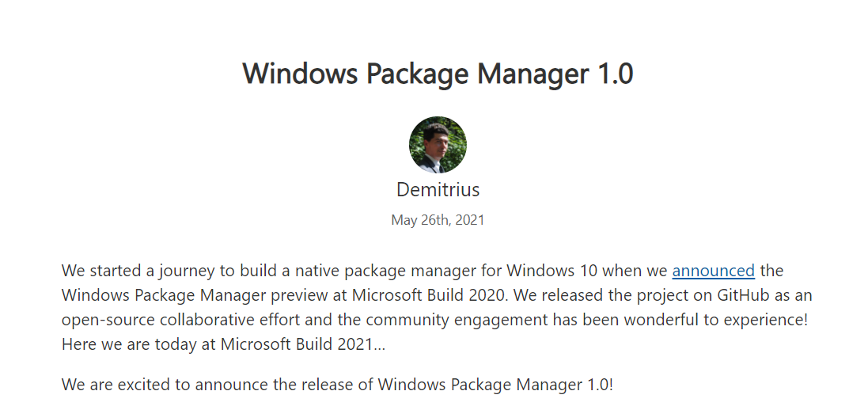Open the "announced" hyperlink
The height and width of the screenshot is (410, 868).
[x=713, y=271]
